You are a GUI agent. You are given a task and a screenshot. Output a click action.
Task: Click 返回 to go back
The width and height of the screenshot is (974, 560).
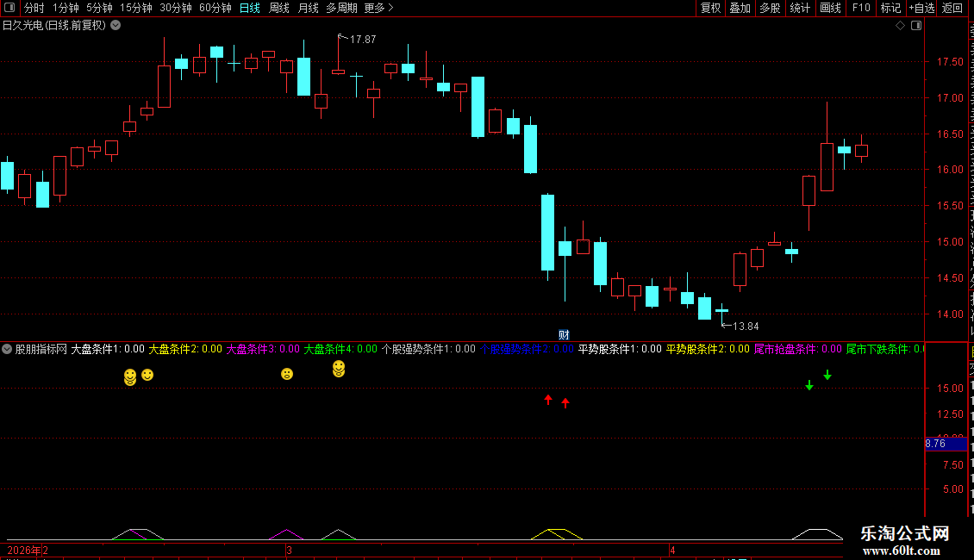click(952, 8)
